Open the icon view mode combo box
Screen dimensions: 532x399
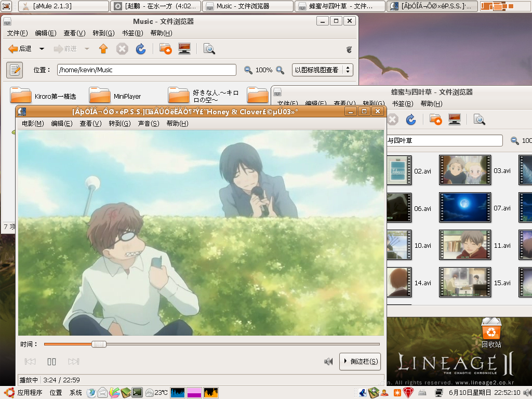tap(322, 70)
